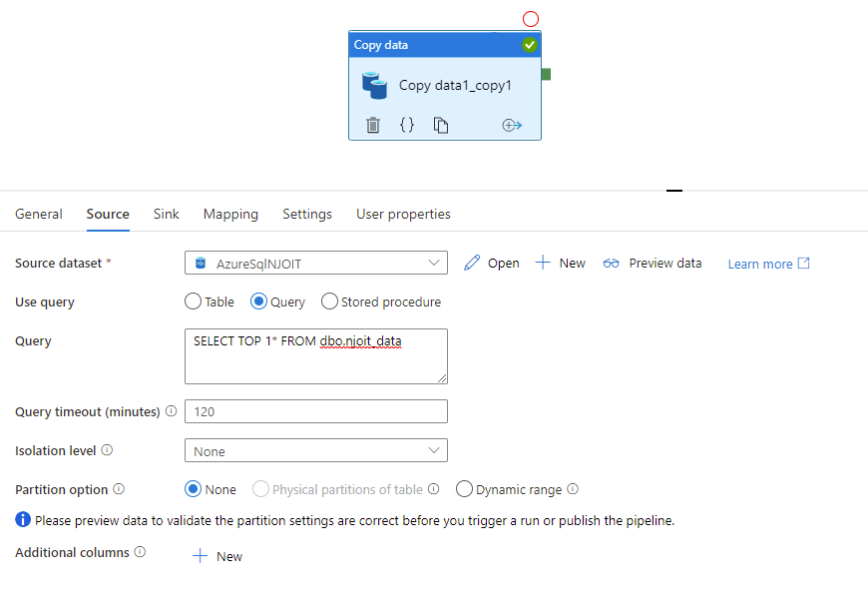Click the green success output connector

[x=546, y=74]
